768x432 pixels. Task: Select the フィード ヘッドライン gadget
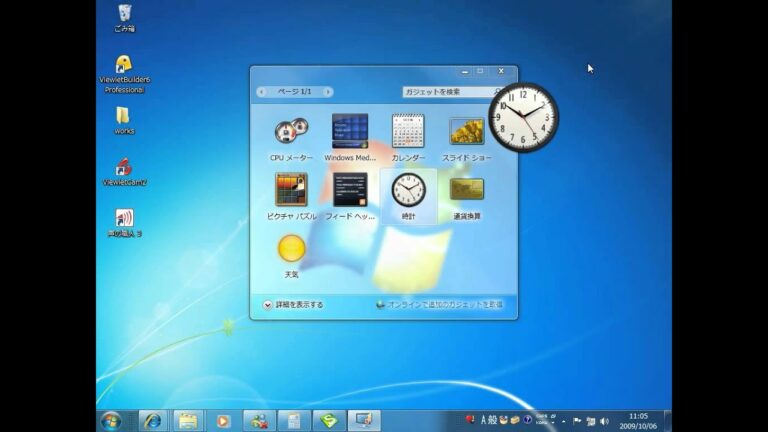click(x=350, y=197)
